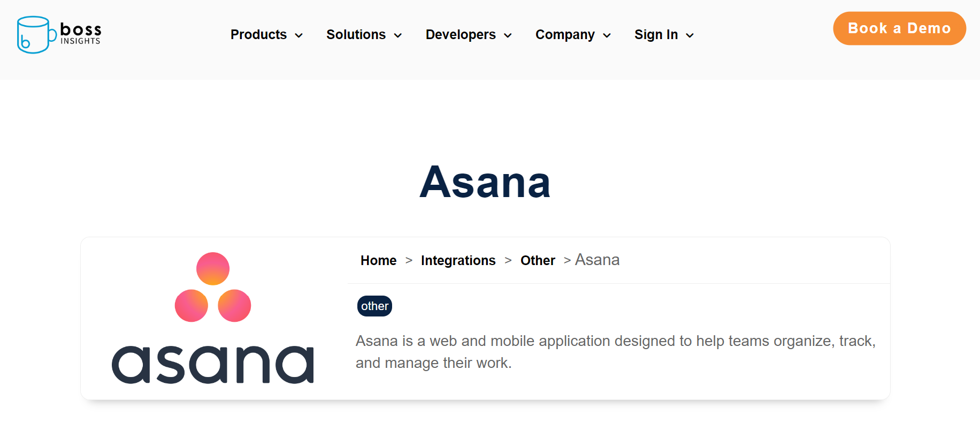This screenshot has height=445, width=980.
Task: Click the Asana description paragraph
Action: click(615, 352)
